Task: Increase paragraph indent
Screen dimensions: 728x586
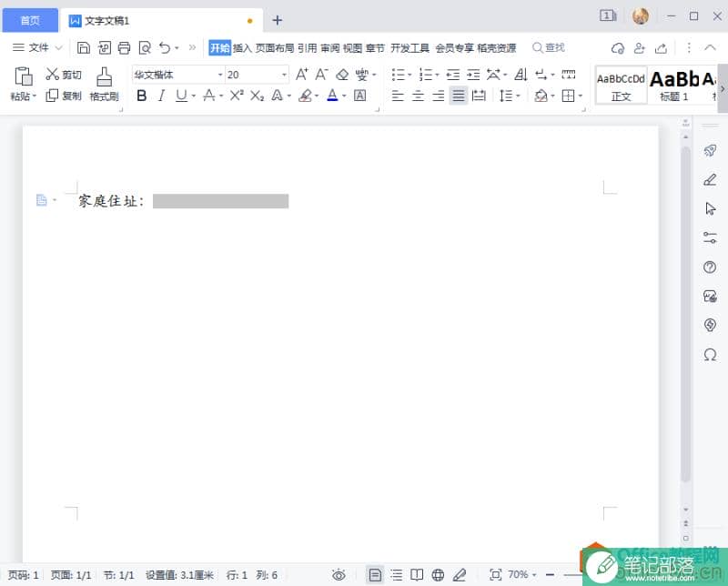Action: [473, 75]
